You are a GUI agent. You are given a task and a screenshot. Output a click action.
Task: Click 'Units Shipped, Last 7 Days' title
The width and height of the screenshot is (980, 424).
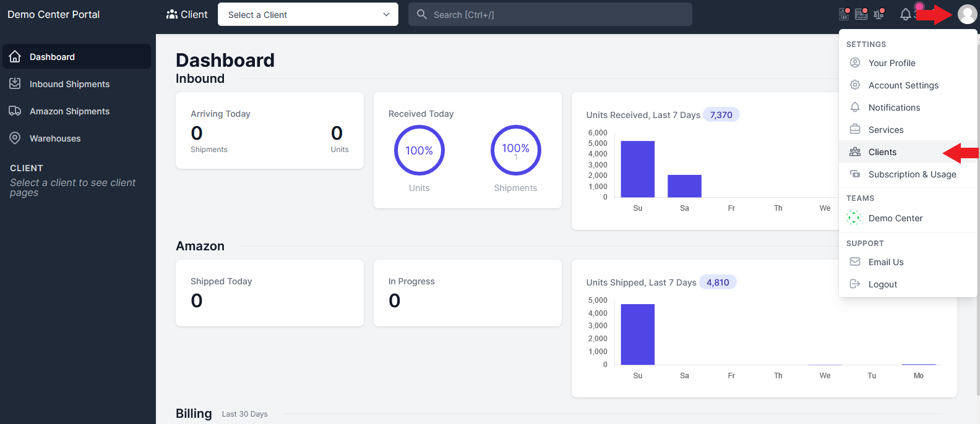coord(642,282)
